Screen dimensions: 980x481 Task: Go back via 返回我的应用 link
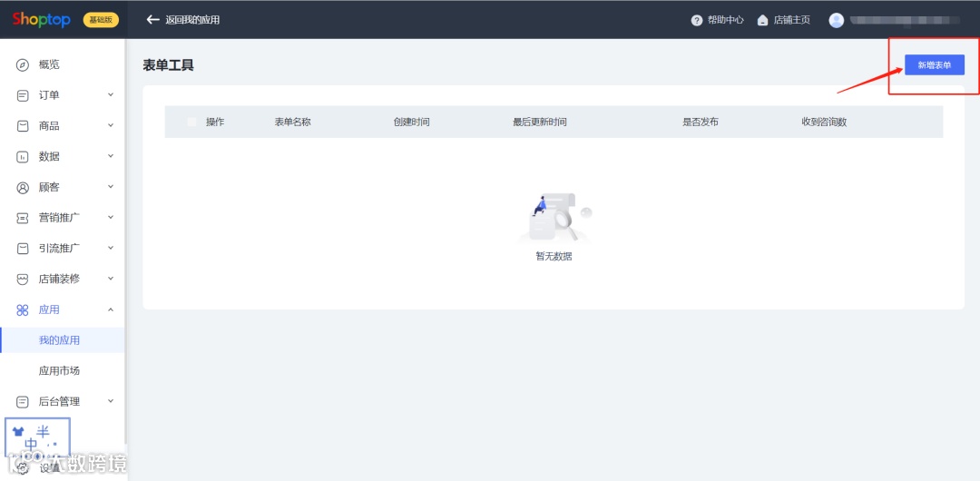192,20
